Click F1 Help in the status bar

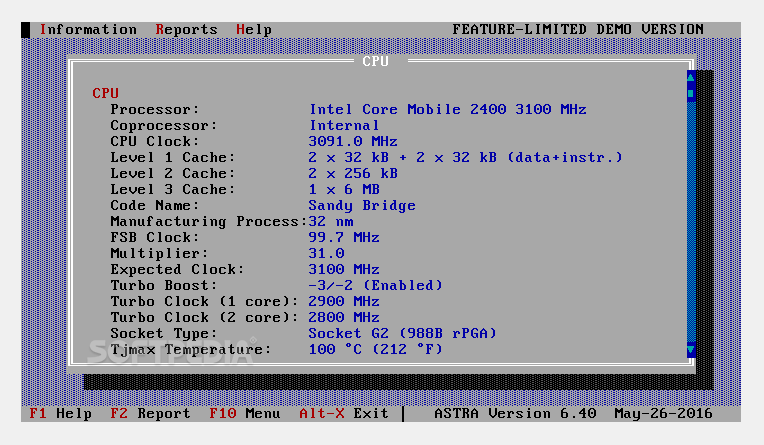coord(60,414)
